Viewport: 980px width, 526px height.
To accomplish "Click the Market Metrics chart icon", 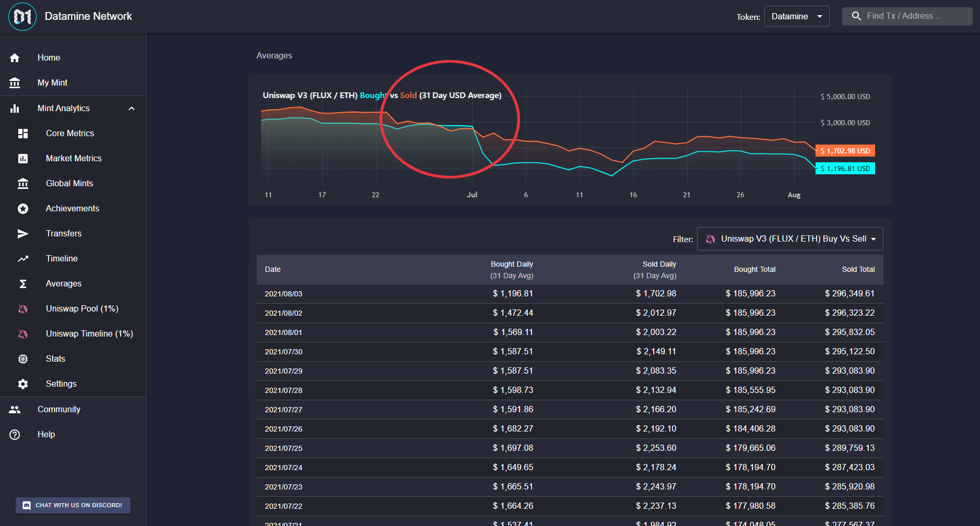I will 23,159.
